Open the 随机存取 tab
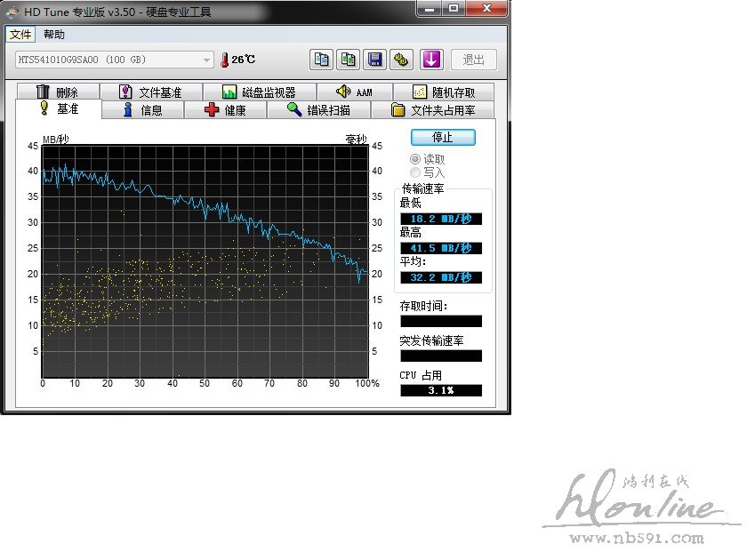The image size is (747, 560). pos(443,92)
